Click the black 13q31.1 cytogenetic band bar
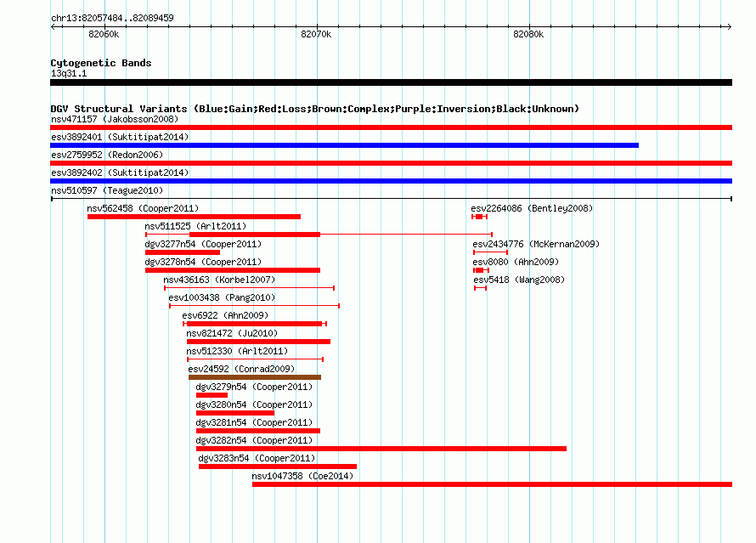 pos(391,82)
